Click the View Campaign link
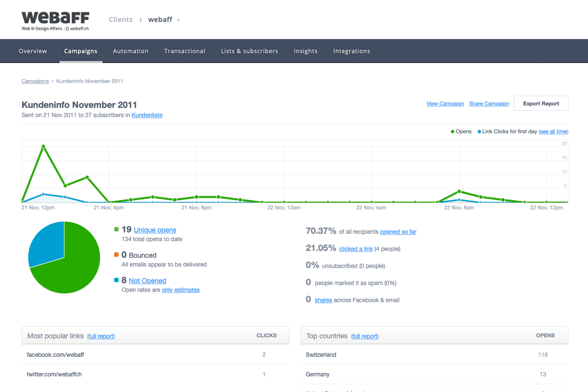This screenshot has height=392, width=588. point(445,103)
